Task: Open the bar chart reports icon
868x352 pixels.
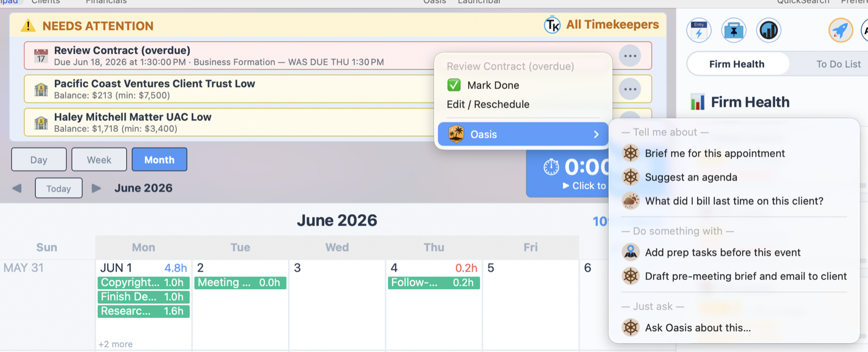Action: coord(769,30)
